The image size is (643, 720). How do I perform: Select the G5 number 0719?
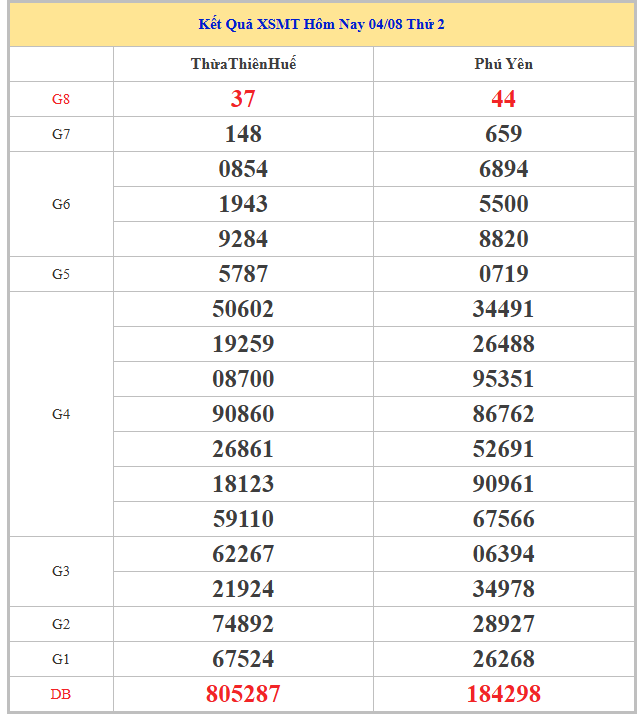click(503, 274)
